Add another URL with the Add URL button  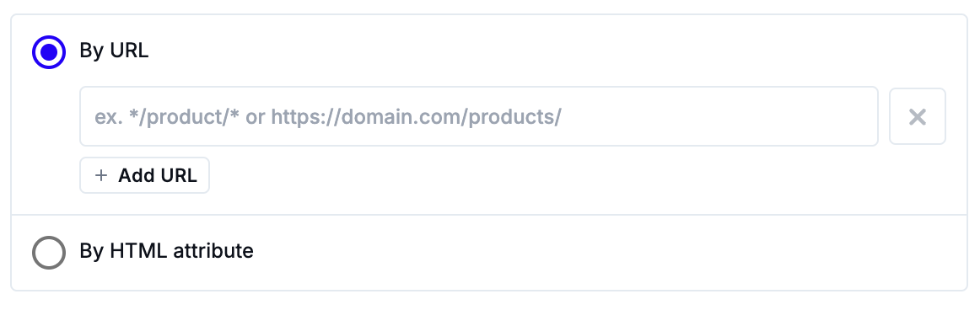144,176
